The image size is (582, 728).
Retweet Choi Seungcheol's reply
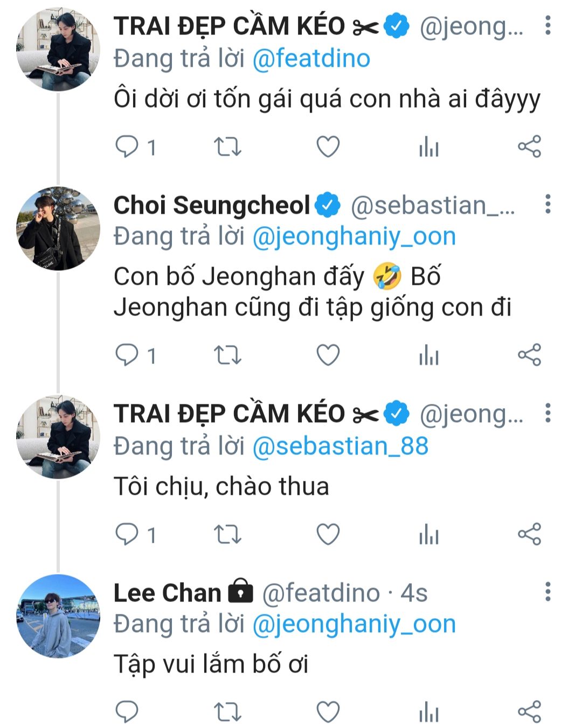227,355
